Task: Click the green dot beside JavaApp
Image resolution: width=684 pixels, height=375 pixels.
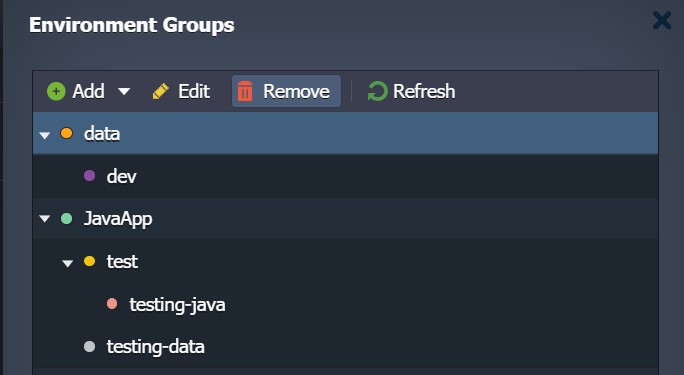Action: (66, 218)
